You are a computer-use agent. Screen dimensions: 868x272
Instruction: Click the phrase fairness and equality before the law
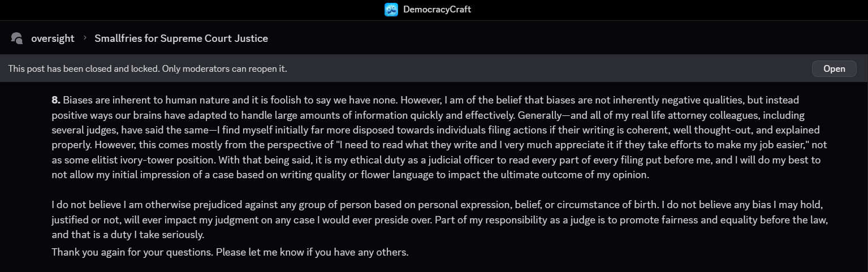729,219
